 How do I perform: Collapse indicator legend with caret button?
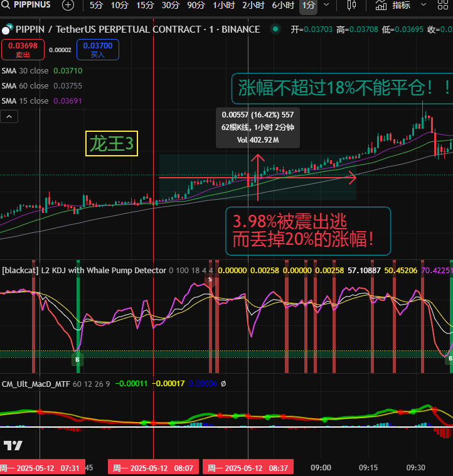coord(9,117)
